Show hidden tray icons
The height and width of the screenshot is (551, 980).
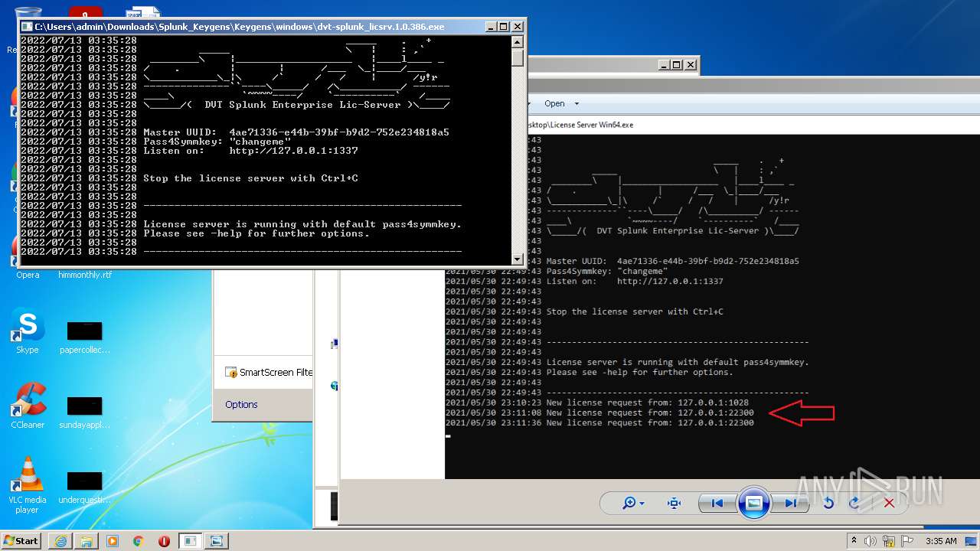tap(854, 540)
